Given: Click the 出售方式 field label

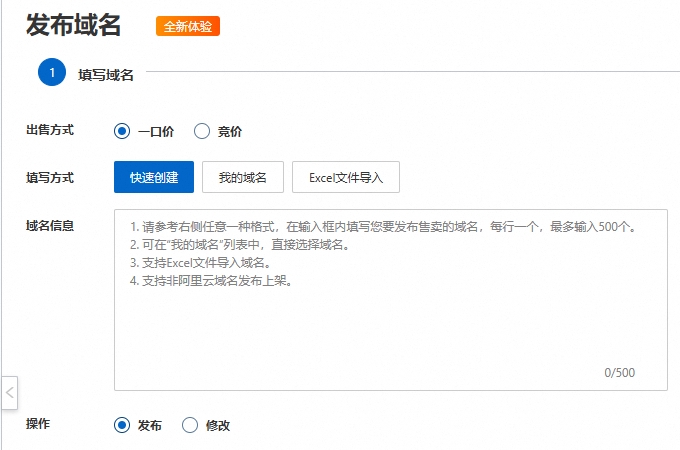Looking at the screenshot, I should point(50,130).
